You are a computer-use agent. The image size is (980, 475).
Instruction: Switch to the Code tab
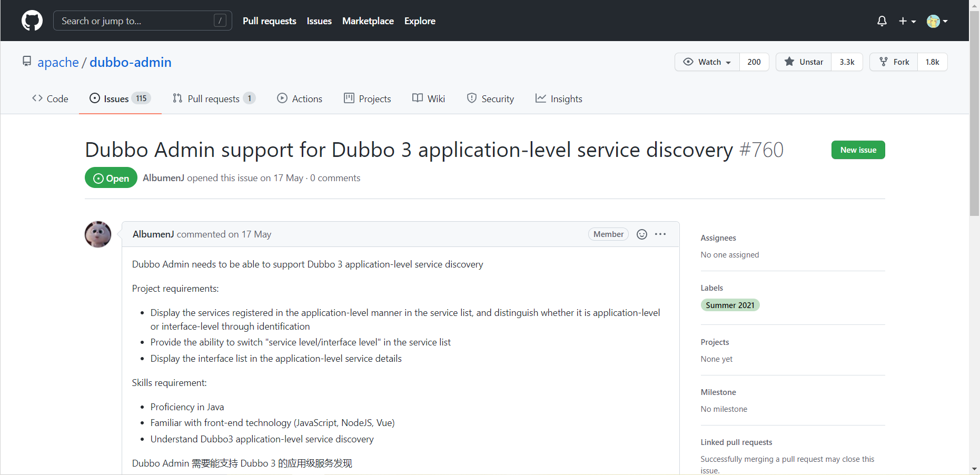coord(50,98)
